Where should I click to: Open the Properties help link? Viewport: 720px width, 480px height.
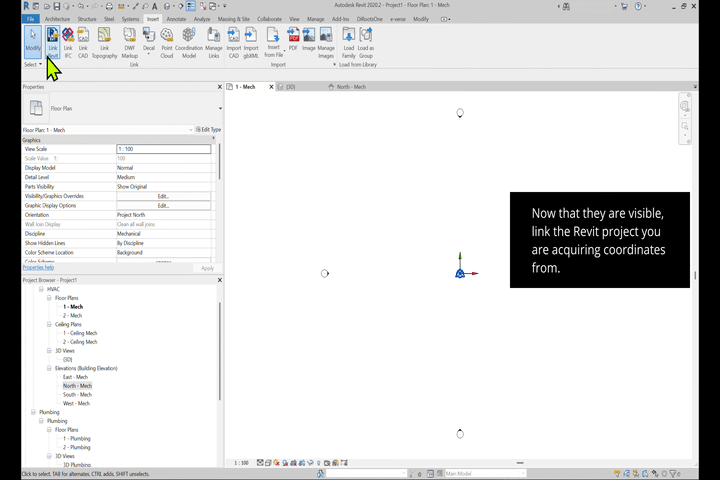tap(38, 268)
